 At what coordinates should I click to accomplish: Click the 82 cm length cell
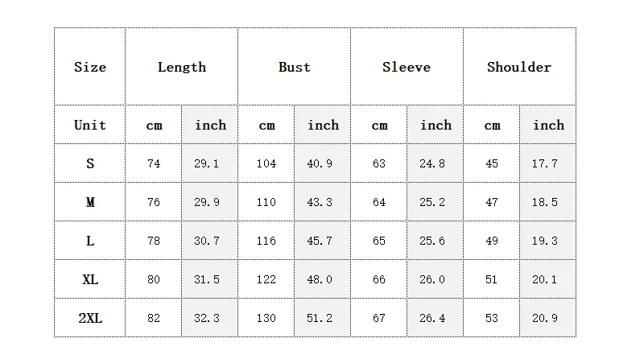154,318
